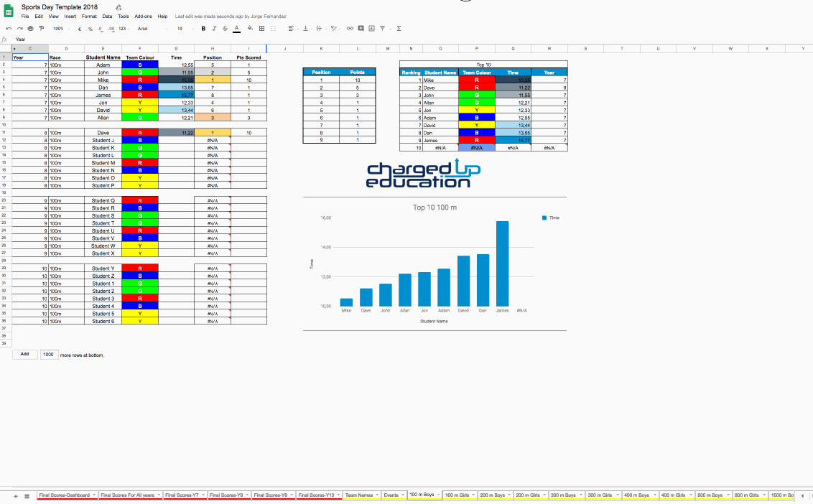Screen dimensions: 813x504
Task: Switch to the 100 m Girls tab
Action: click(460, 495)
